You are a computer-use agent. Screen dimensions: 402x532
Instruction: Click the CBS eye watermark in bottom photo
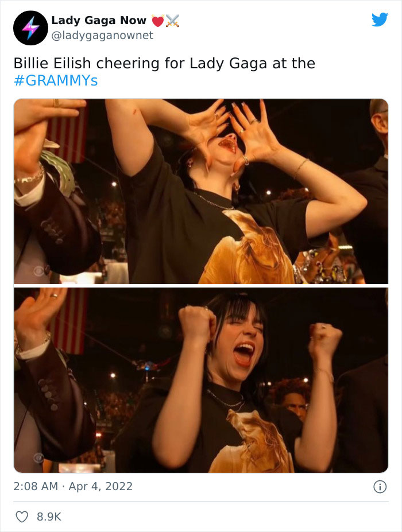38,458
